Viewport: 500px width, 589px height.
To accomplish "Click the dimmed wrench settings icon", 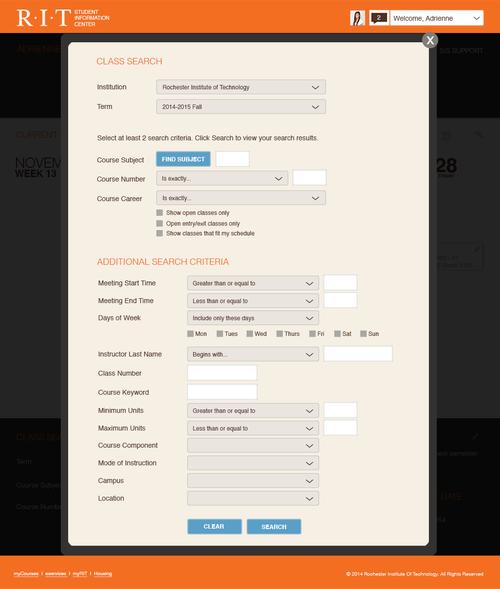I will (x=478, y=134).
